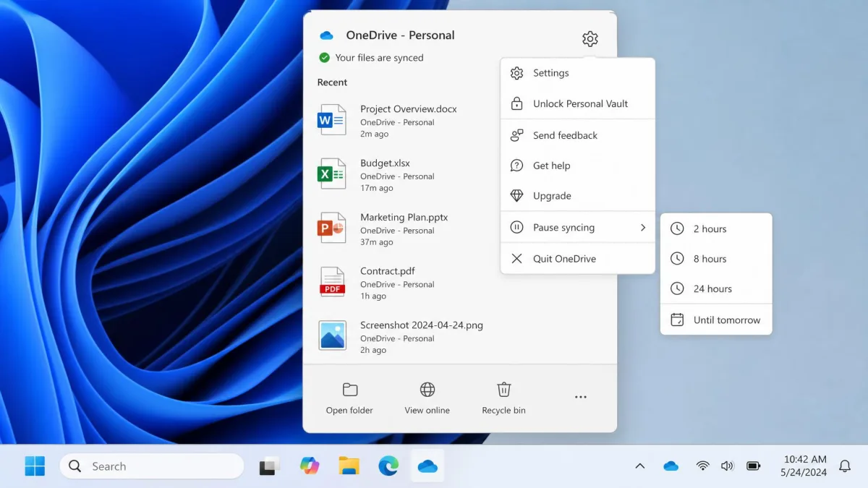Click the PDF icon for Contract.pdf

[332, 282]
